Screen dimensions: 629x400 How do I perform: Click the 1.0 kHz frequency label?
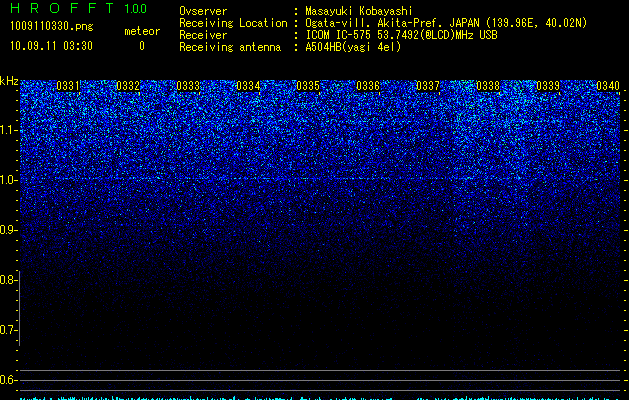(7, 180)
